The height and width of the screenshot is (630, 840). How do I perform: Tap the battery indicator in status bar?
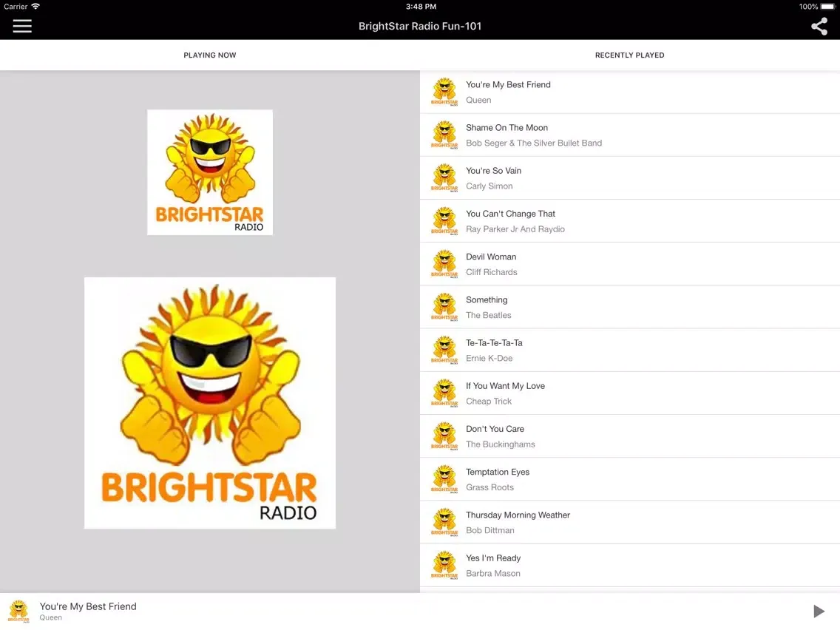[x=827, y=7]
